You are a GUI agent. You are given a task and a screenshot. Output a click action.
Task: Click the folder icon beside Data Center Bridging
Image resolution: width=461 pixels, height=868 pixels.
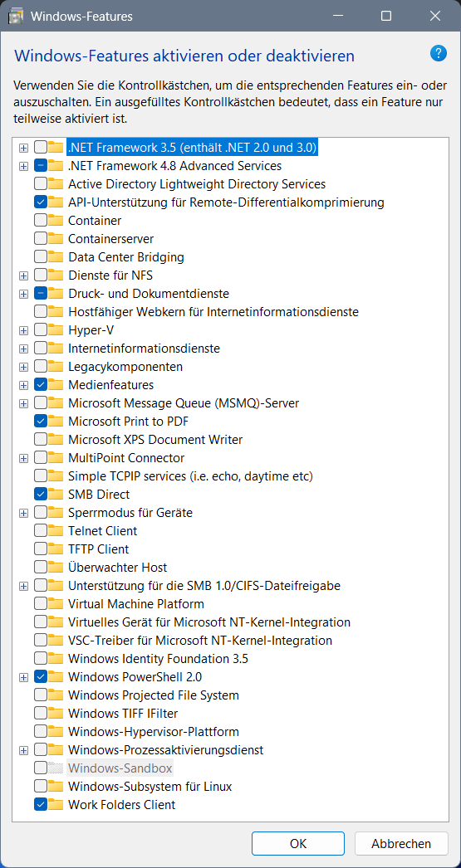tap(56, 257)
